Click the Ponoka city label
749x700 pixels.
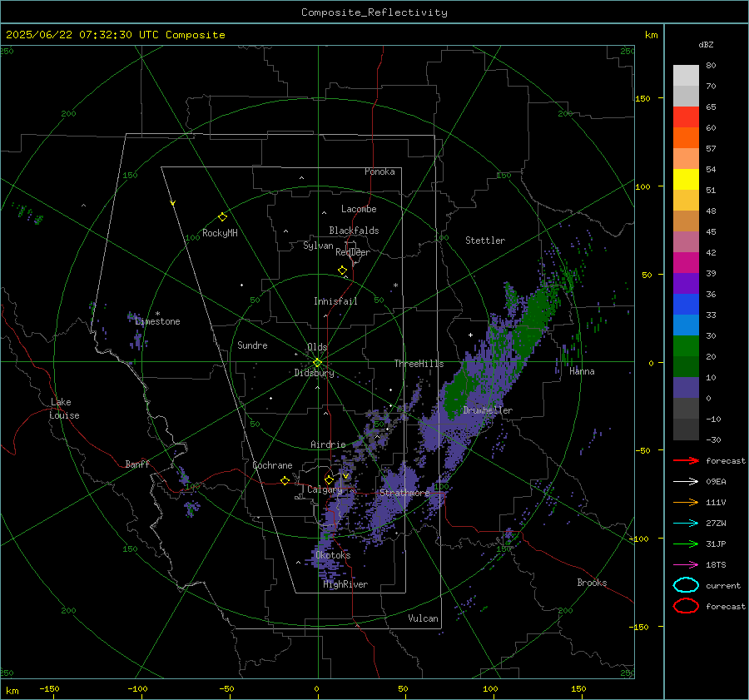[x=379, y=171]
